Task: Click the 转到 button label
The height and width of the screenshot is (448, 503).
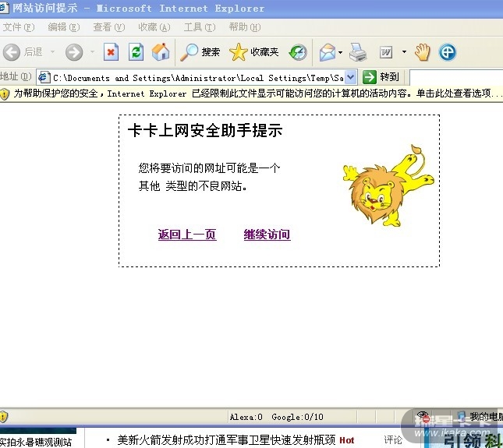Action: point(389,77)
